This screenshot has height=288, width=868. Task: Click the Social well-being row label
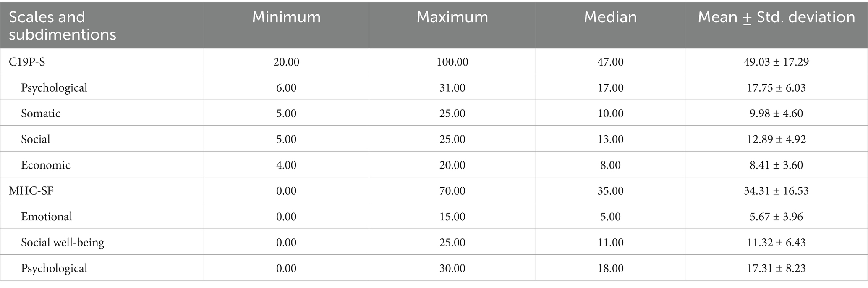(x=63, y=243)
